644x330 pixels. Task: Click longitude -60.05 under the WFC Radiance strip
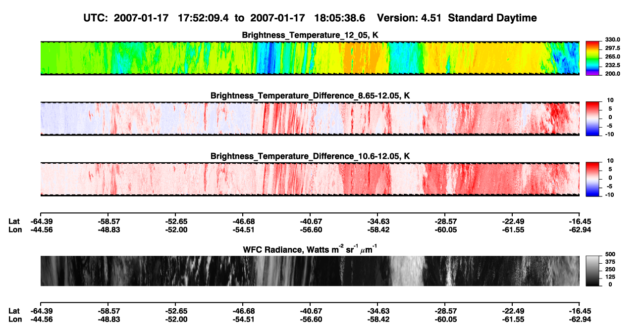point(445,319)
